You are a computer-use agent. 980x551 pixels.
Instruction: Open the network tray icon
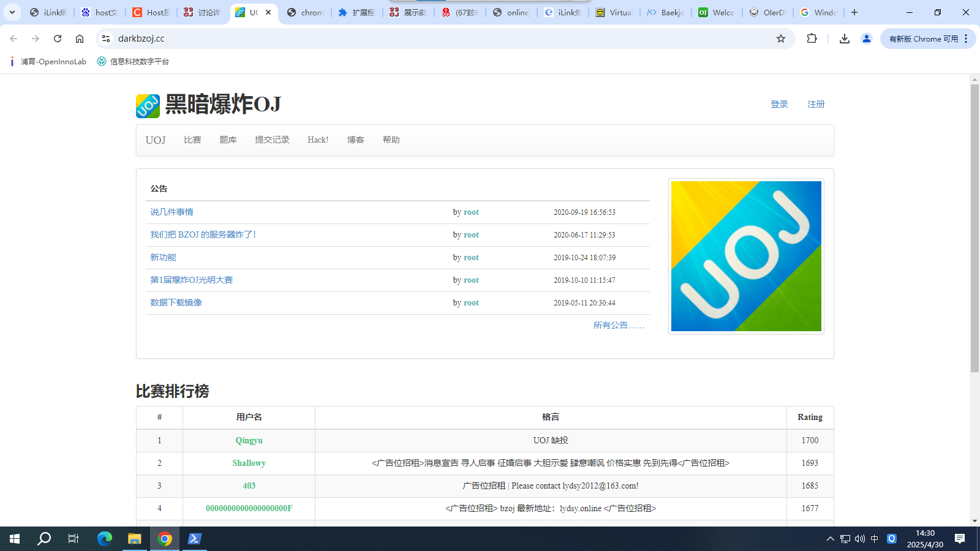tap(845, 539)
